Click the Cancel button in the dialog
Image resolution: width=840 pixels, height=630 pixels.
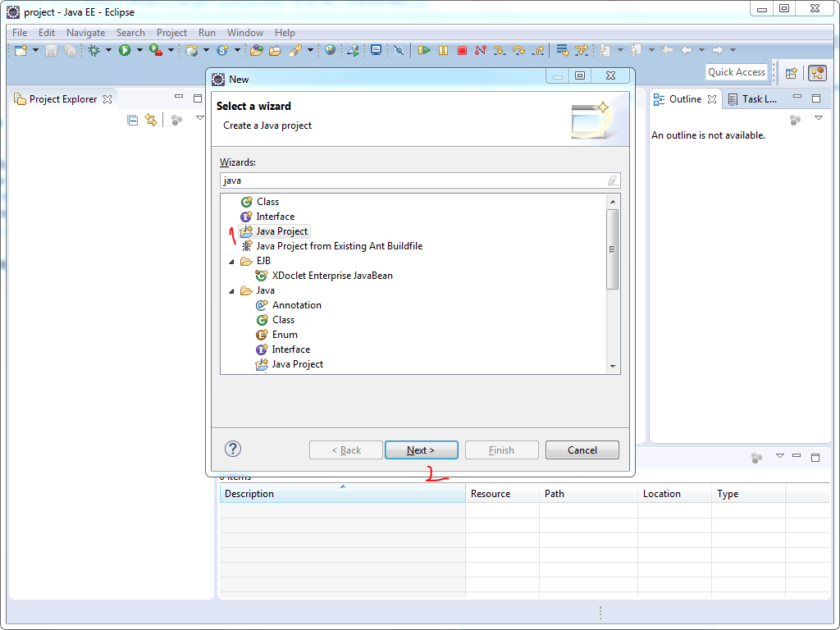pyautogui.click(x=582, y=450)
